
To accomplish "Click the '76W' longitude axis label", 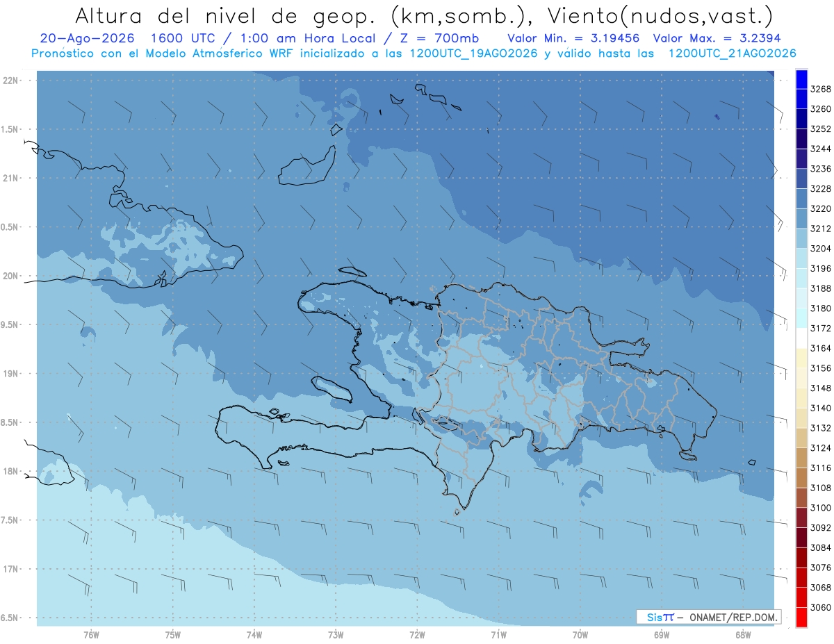I will click(x=91, y=634).
